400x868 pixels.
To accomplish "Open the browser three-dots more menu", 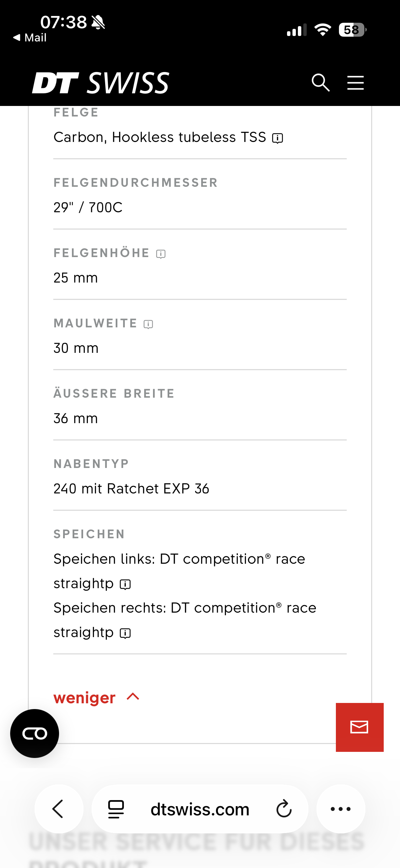I will [x=341, y=809].
